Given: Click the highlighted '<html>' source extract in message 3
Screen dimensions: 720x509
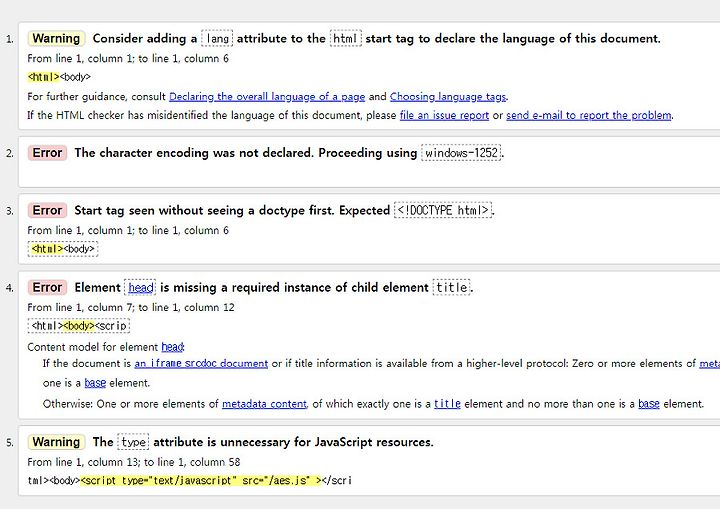Looking at the screenshot, I should click(x=47, y=249).
